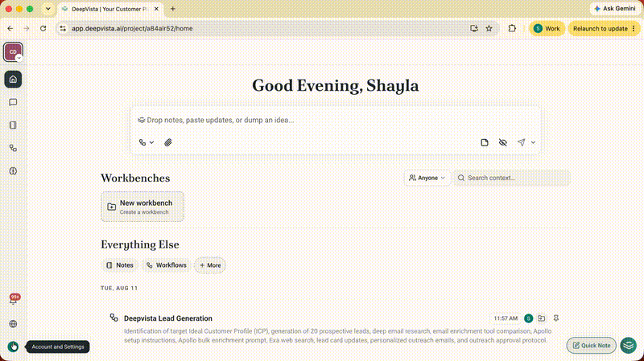Click Ask Gemini button

(615, 9)
